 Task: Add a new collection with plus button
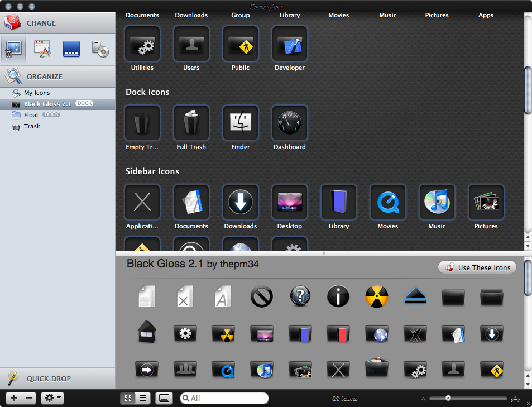pos(14,398)
